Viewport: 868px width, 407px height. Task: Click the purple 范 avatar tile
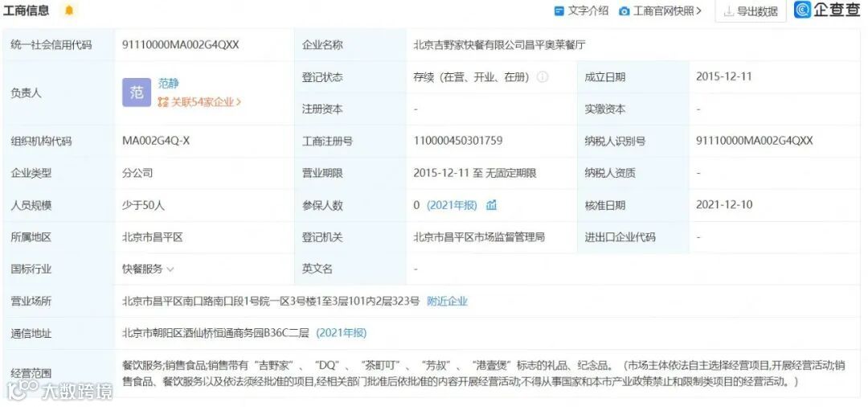point(136,92)
